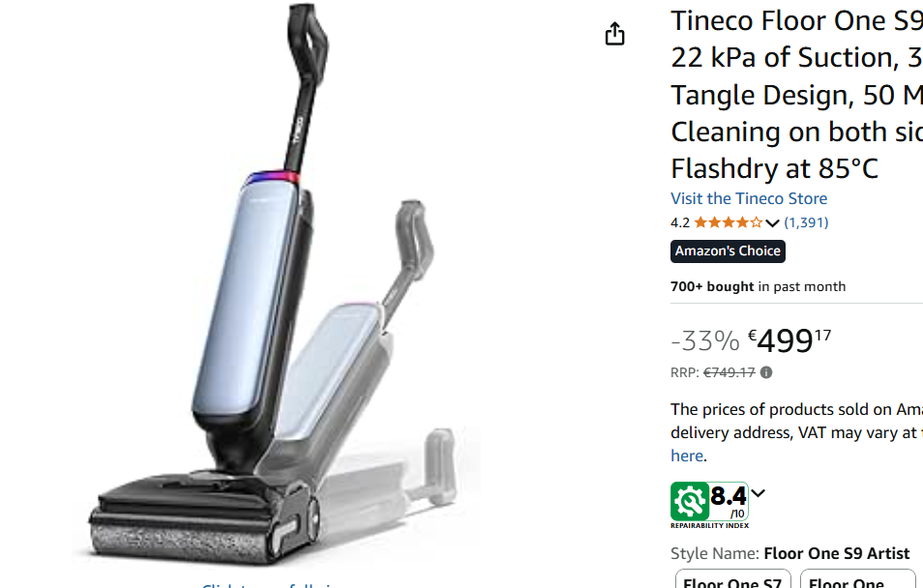
Task: Select the second Floor One style option
Action: 858,579
